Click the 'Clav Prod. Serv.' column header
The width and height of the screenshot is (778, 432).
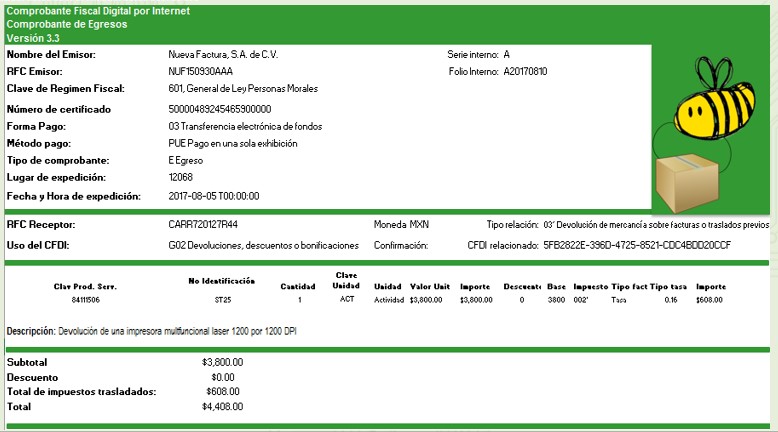[x=86, y=286]
